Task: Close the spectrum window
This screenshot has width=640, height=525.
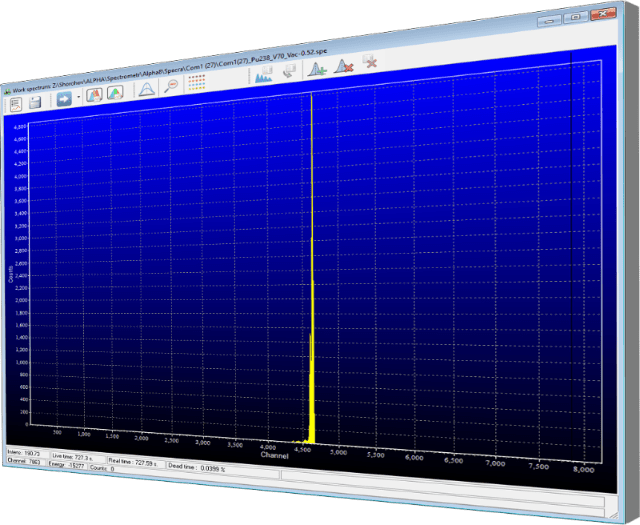Action: (x=603, y=13)
